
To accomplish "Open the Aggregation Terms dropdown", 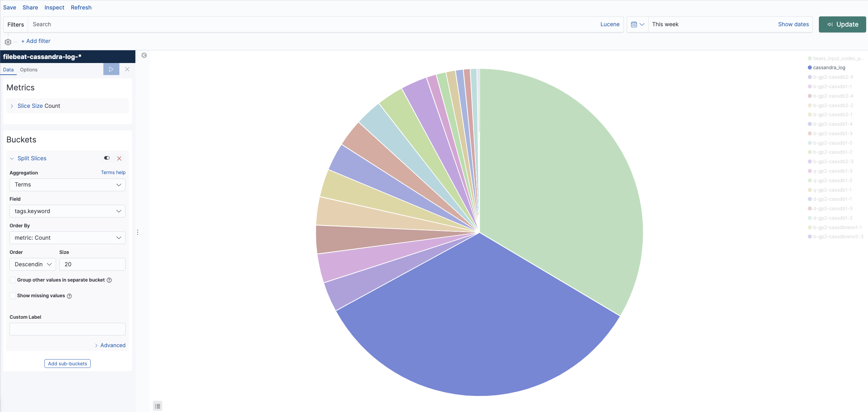I will [67, 185].
